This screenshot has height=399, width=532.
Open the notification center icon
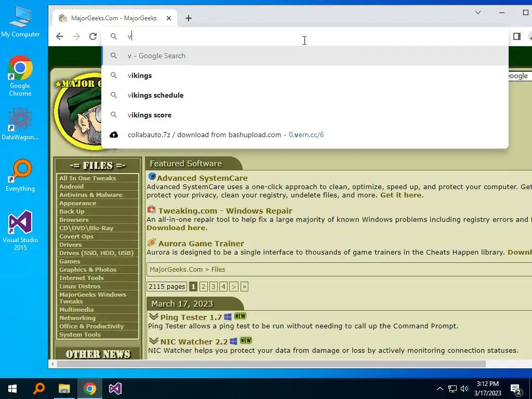pos(516,389)
